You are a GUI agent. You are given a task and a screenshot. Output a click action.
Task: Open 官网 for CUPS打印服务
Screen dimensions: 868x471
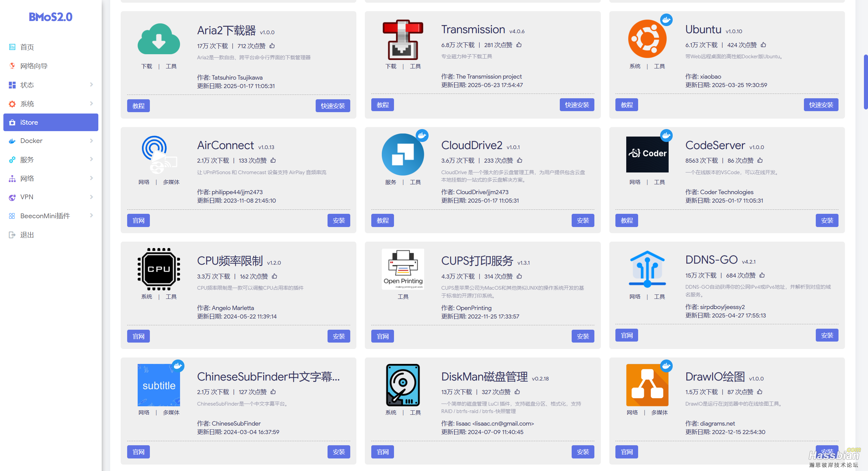(x=382, y=336)
